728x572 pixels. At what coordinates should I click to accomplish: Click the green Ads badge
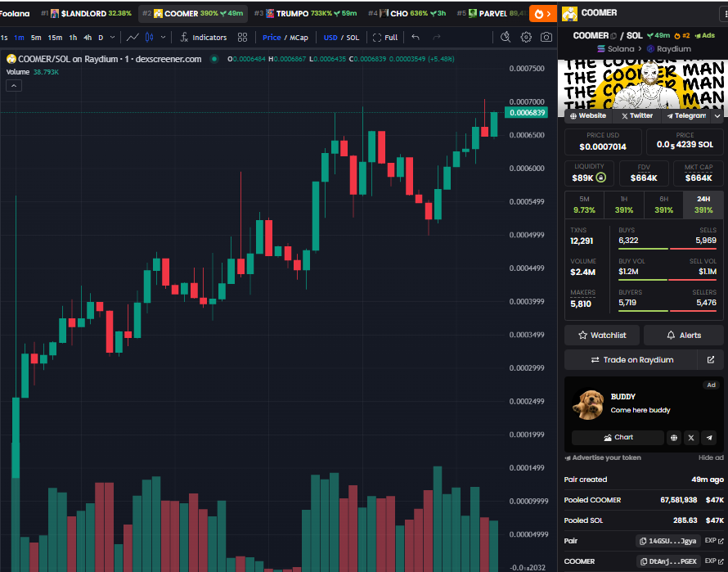point(704,35)
